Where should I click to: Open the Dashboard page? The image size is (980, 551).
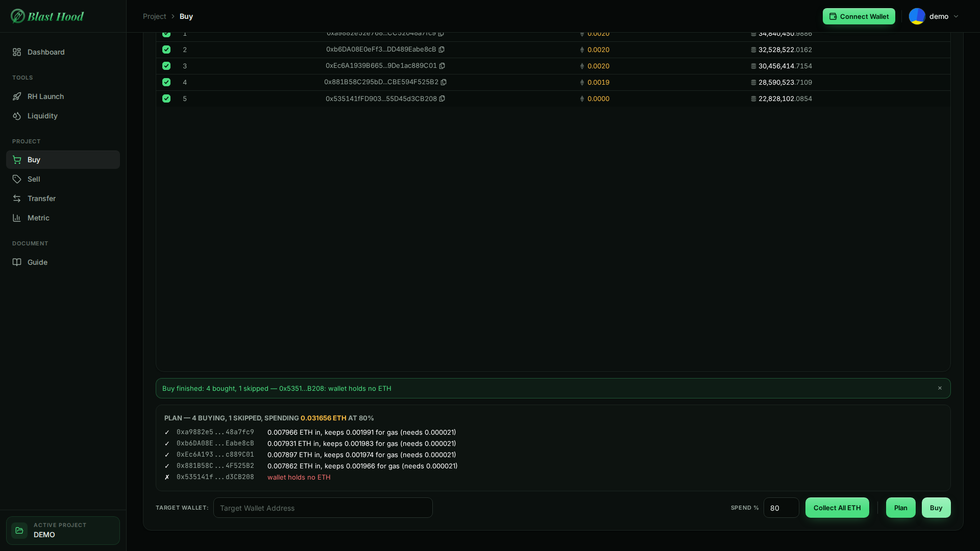tap(63, 52)
